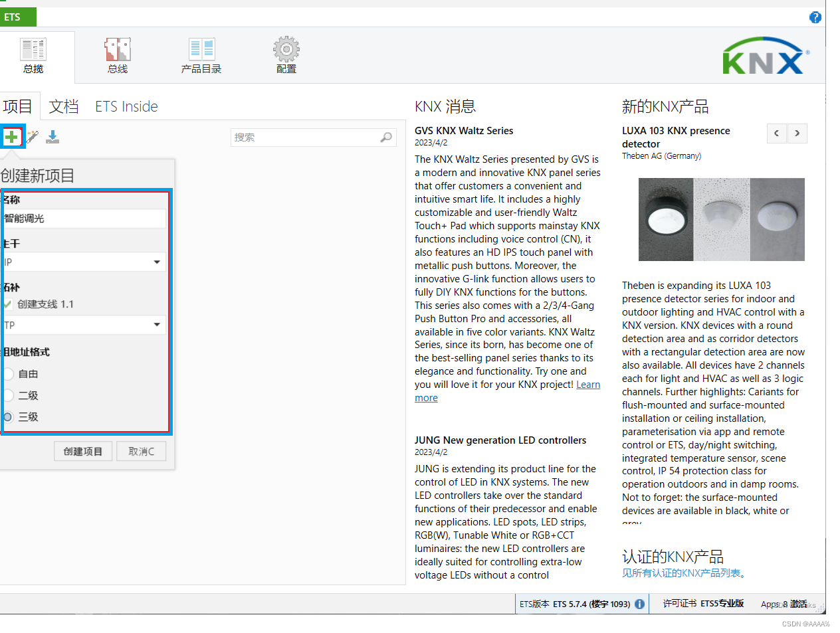Click the search magnifier icon
840x633 pixels.
click(386, 137)
